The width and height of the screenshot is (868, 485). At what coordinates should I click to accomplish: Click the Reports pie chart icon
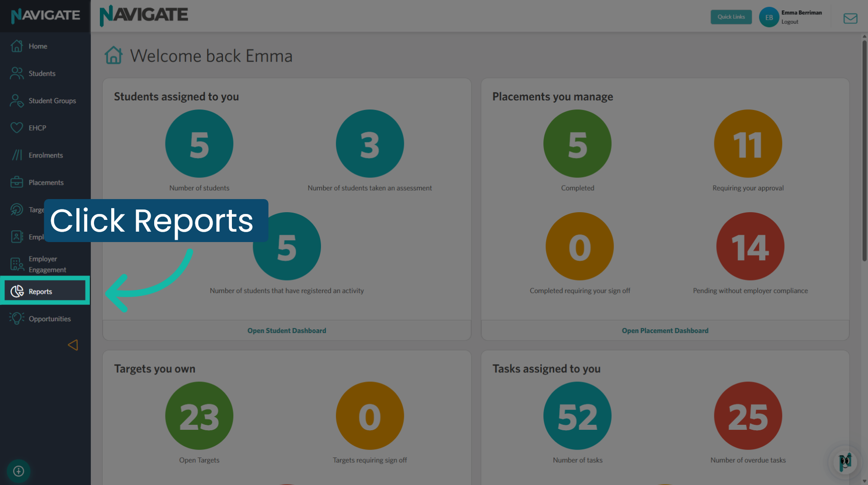tap(17, 291)
